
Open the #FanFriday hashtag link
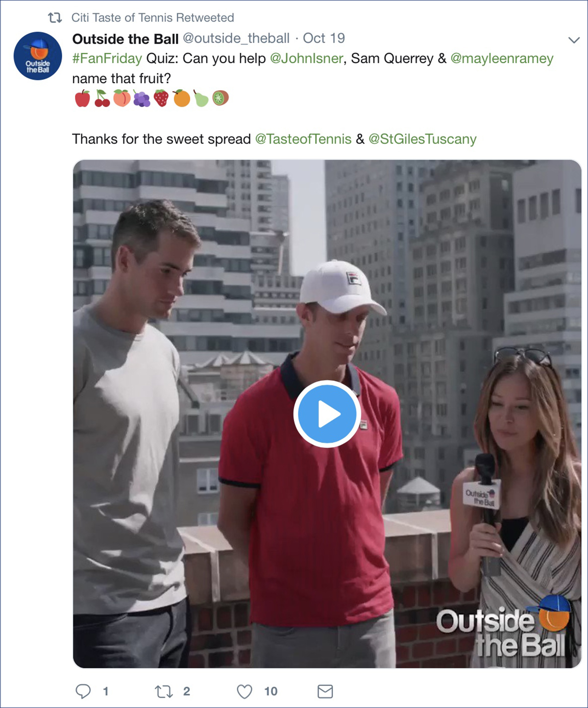[x=107, y=58]
